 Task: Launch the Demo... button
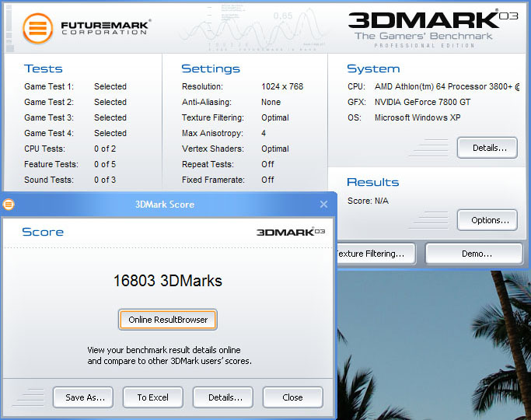[x=474, y=254]
